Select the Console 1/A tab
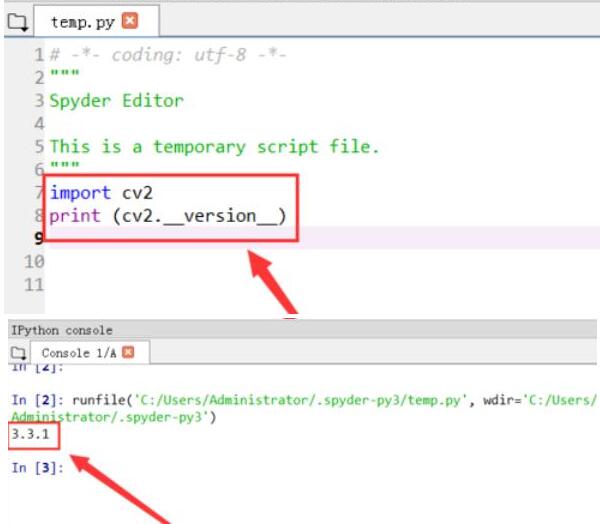This screenshot has width=600, height=524. 78,353
